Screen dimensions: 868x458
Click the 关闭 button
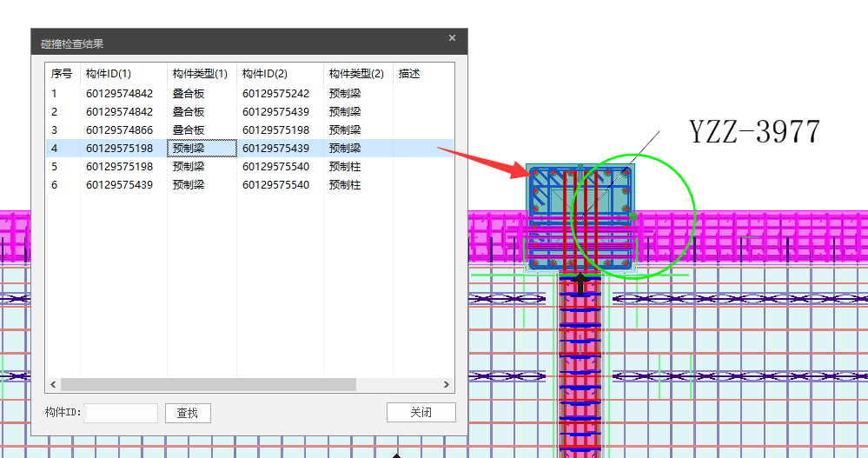[421, 412]
